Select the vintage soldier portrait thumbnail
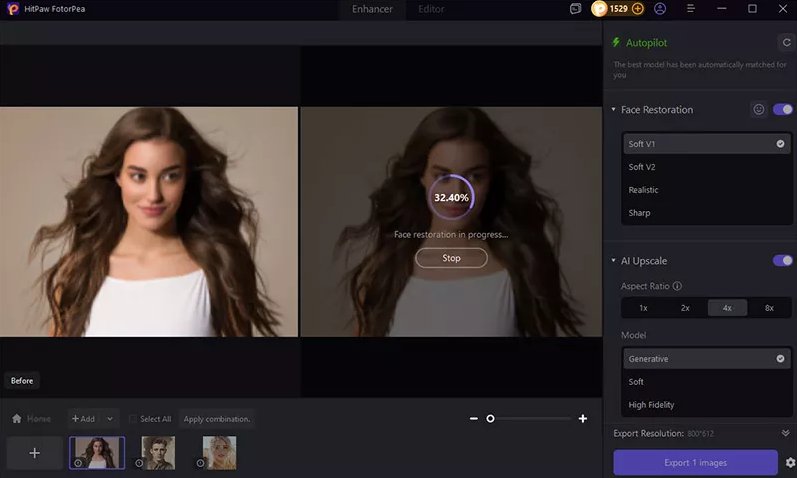 [158, 452]
